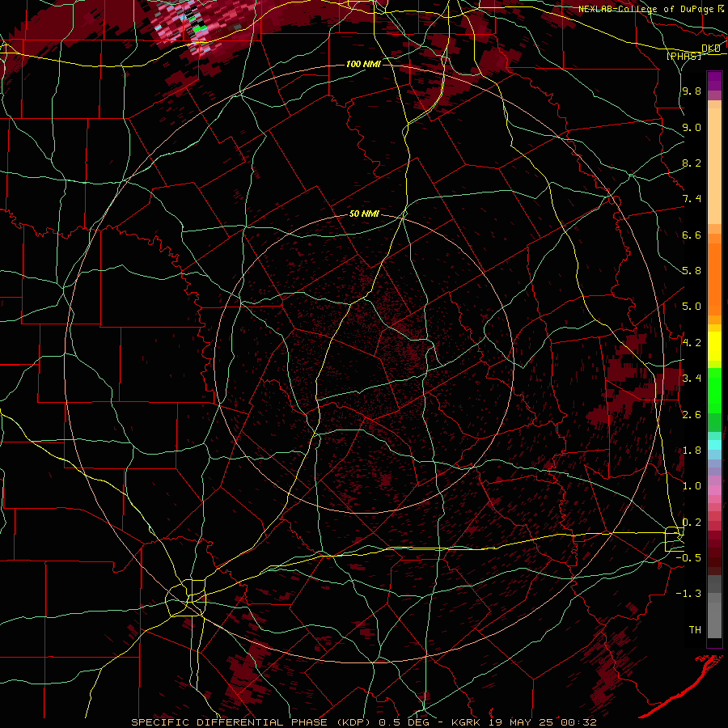
Task: Click the SPECIFIC DIFFERENTIAL PHASE (KDP) product title
Action: [x=253, y=722]
